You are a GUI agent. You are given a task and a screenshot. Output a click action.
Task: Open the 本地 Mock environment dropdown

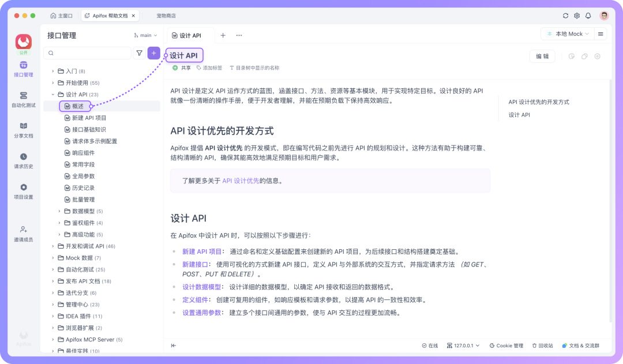(x=568, y=34)
